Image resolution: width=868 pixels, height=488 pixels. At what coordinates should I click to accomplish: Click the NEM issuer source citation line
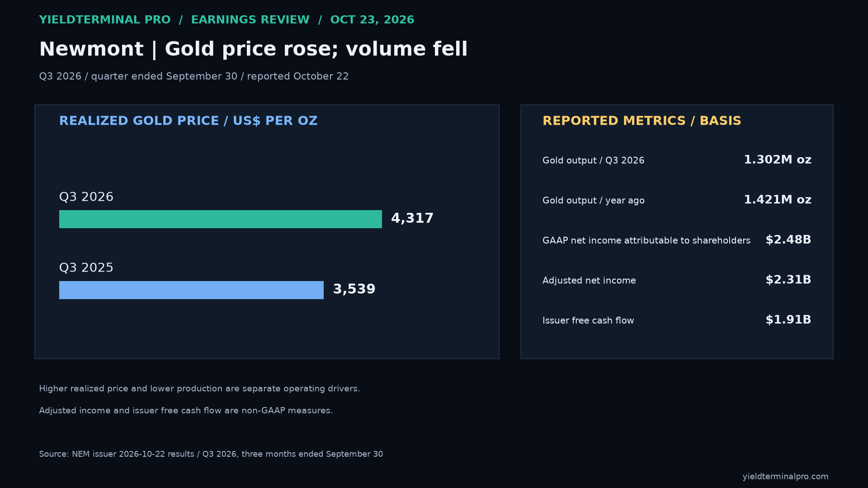[x=211, y=454]
